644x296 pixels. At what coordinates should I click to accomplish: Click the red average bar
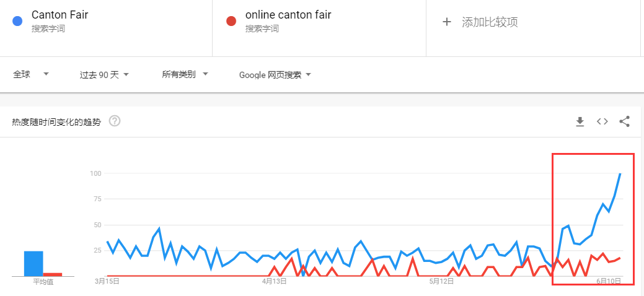coord(53,274)
